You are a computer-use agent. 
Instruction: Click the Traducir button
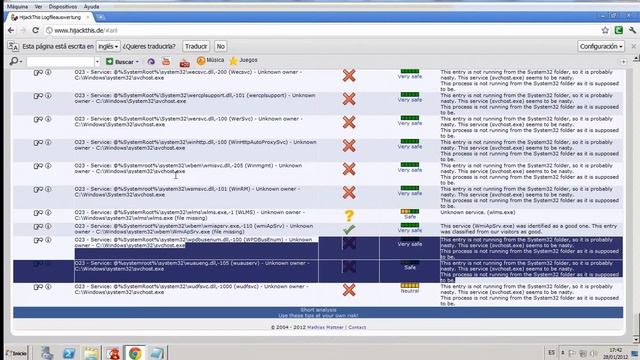coord(196,47)
